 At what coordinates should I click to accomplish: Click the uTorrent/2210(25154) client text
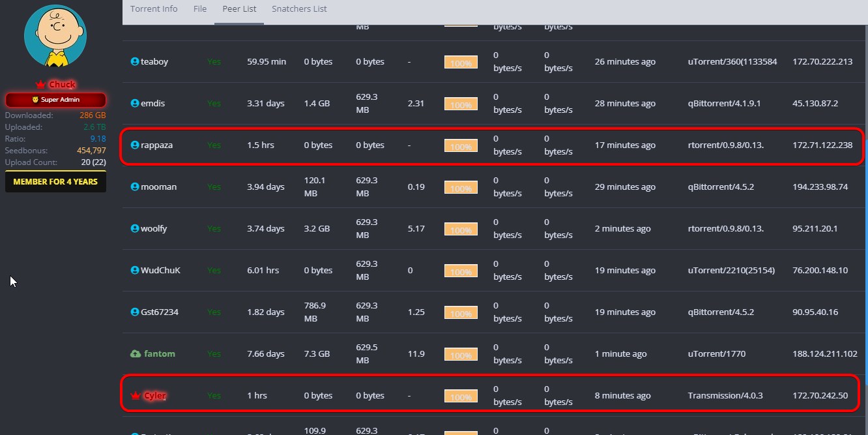[x=731, y=270]
